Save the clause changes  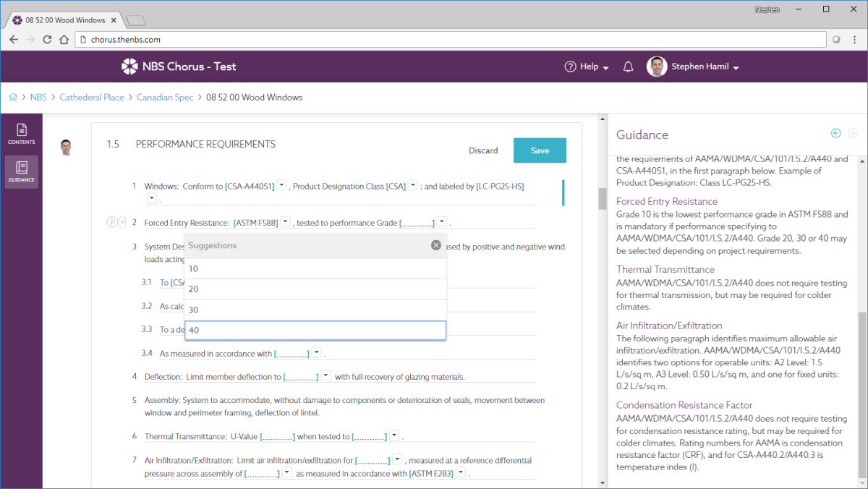tap(540, 150)
